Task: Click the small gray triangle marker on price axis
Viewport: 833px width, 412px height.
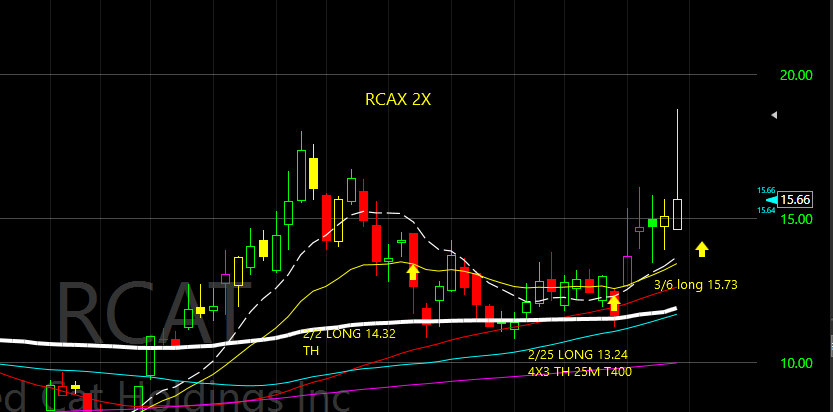Action: 774,115
